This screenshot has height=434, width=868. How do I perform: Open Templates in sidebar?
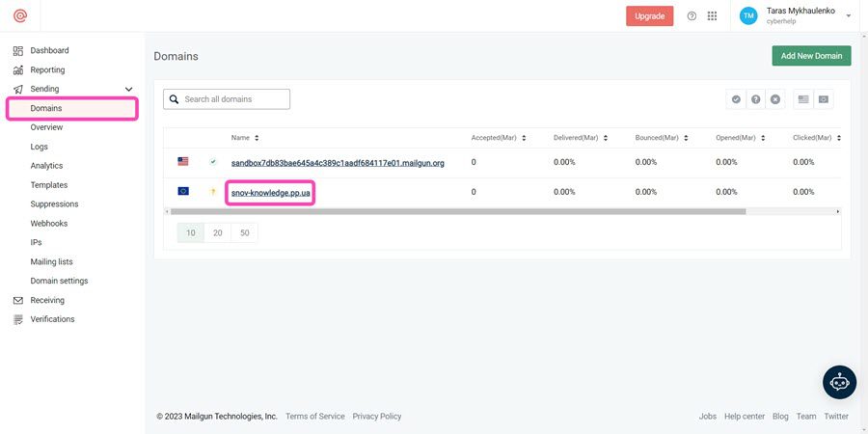[x=49, y=185]
